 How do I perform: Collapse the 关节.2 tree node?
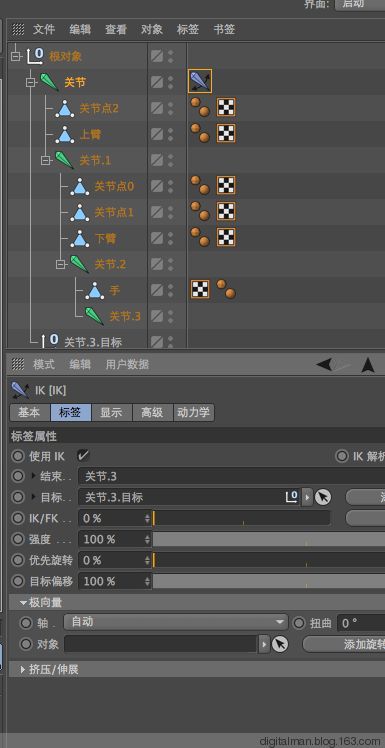click(61, 264)
